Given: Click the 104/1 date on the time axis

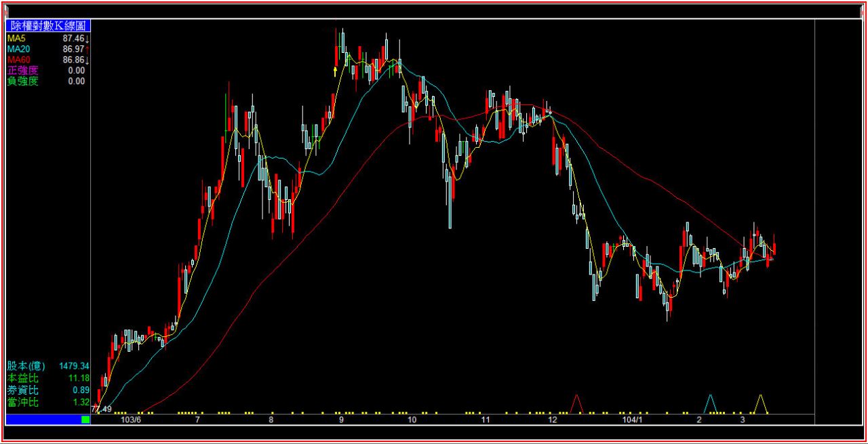Looking at the screenshot, I should pyautogui.click(x=631, y=420).
